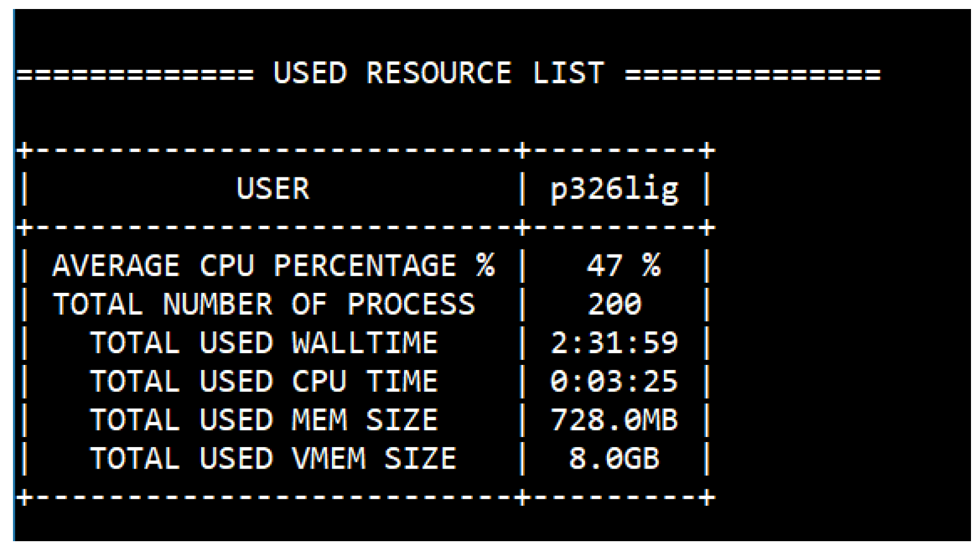
Task: Select the process count value 200
Action: click(614, 305)
